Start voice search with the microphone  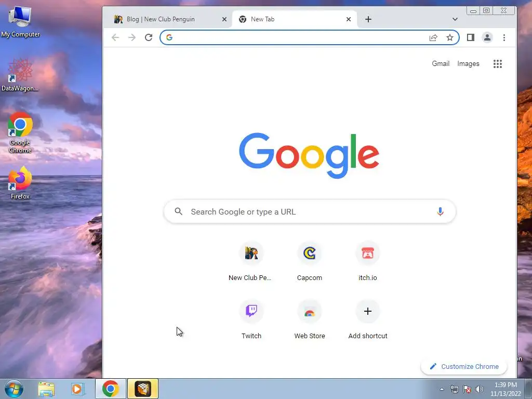pos(440,211)
